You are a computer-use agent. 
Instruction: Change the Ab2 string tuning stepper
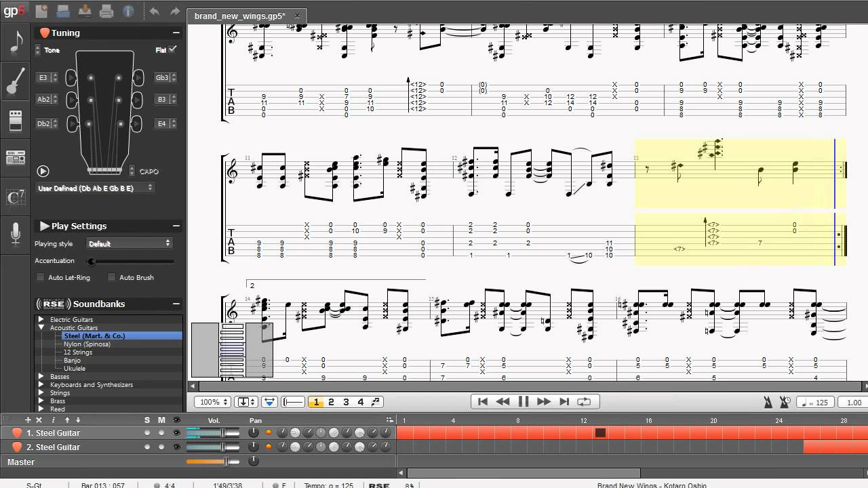click(55, 100)
